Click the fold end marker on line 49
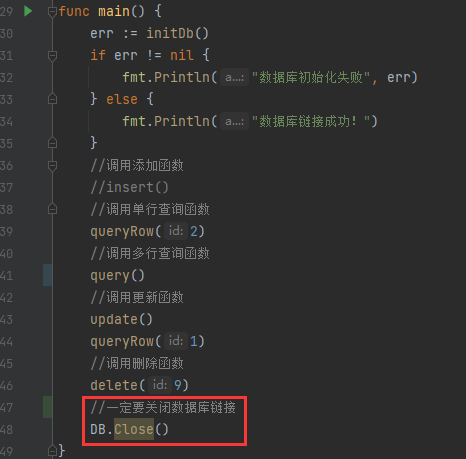Viewport: 466px width, 459px height. click(x=52, y=451)
